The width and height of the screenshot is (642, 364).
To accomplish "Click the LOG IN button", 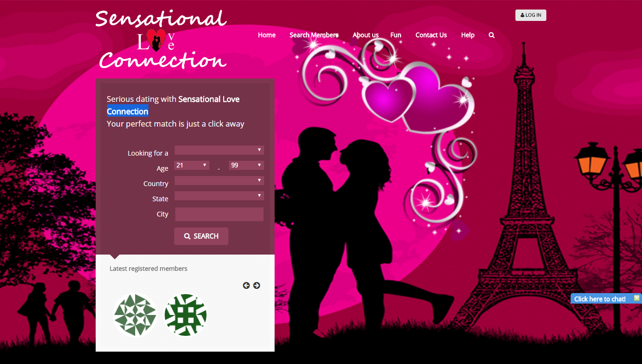I will click(x=531, y=15).
